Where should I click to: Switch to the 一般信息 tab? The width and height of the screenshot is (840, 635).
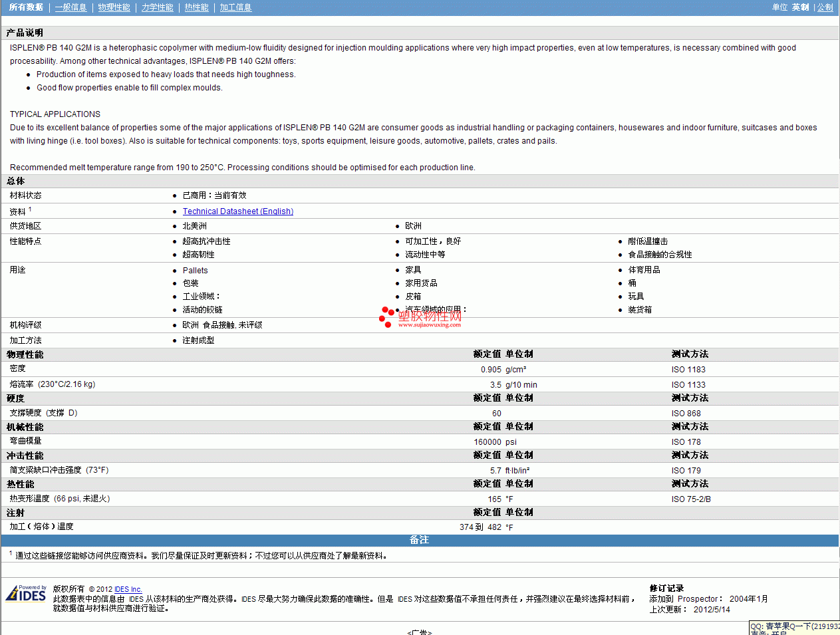pyautogui.click(x=70, y=7)
